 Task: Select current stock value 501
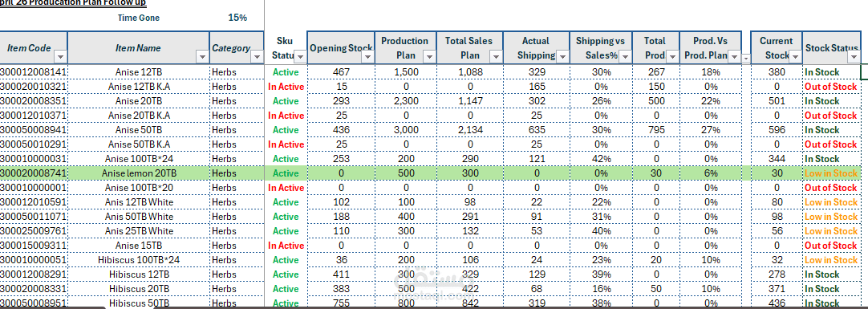point(777,101)
